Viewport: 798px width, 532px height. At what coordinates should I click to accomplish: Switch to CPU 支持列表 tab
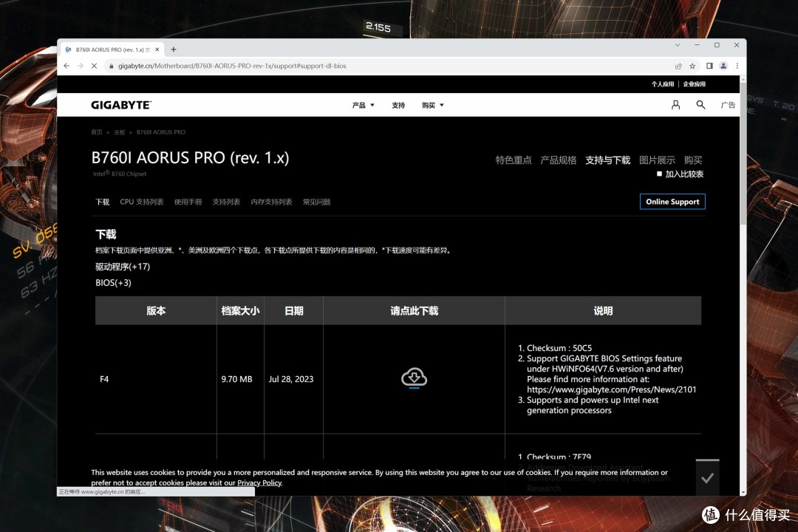(x=141, y=202)
